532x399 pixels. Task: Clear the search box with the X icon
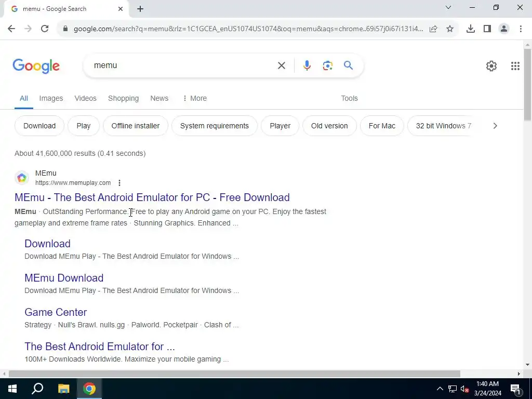tap(281, 65)
